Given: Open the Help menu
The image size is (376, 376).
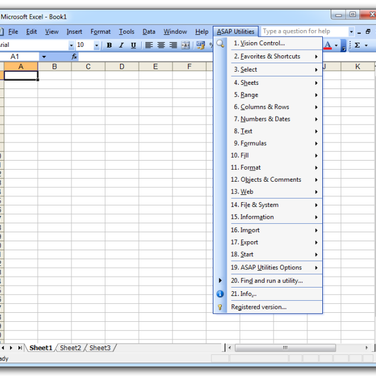Looking at the screenshot, I should pyautogui.click(x=202, y=32).
